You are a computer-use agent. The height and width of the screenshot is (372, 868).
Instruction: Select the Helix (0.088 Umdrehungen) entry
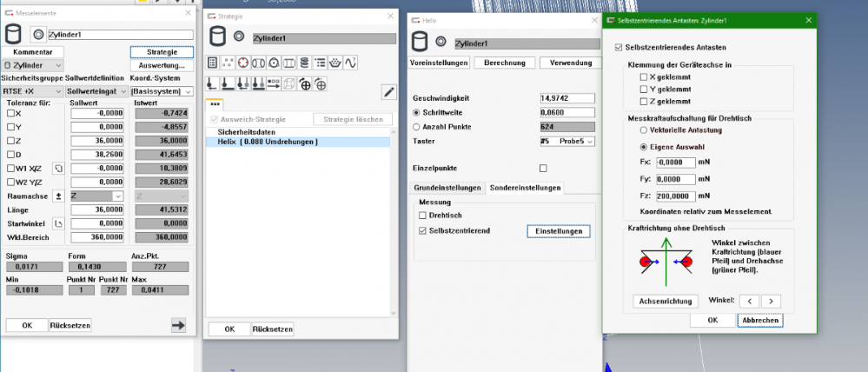[x=298, y=143]
